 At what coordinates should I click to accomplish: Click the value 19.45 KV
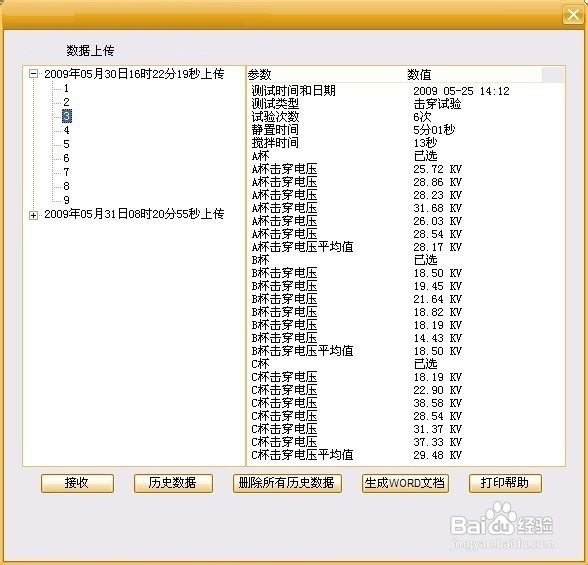pos(438,286)
